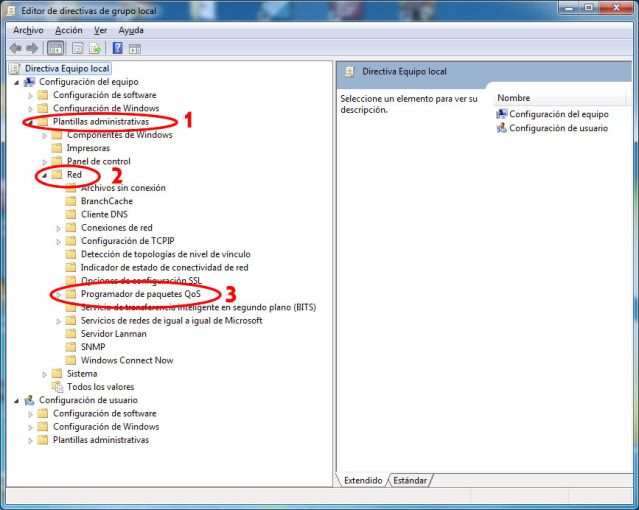Collapse Configuración del equipo tree node

coord(16,82)
